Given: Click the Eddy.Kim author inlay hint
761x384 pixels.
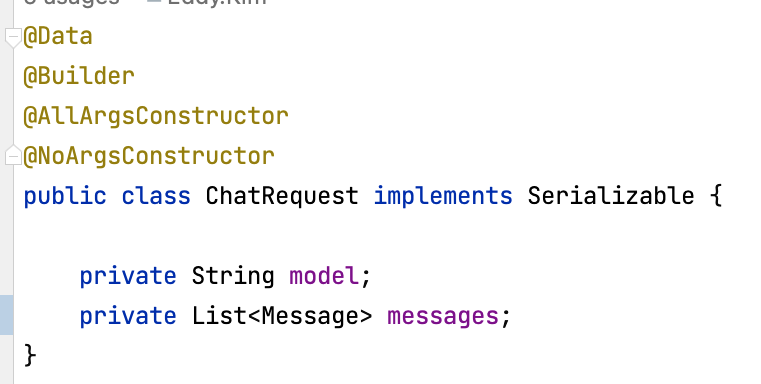Looking at the screenshot, I should pos(217,2).
